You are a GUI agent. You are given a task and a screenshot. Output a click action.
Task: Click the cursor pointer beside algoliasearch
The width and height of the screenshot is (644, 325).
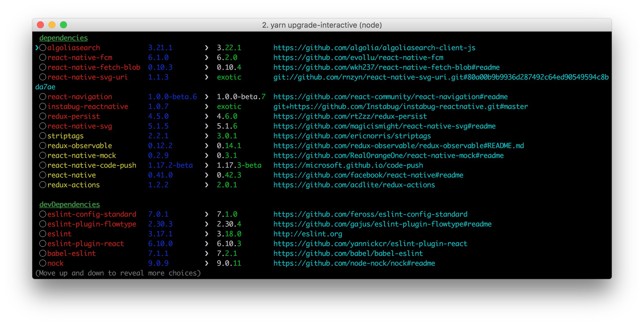37,48
